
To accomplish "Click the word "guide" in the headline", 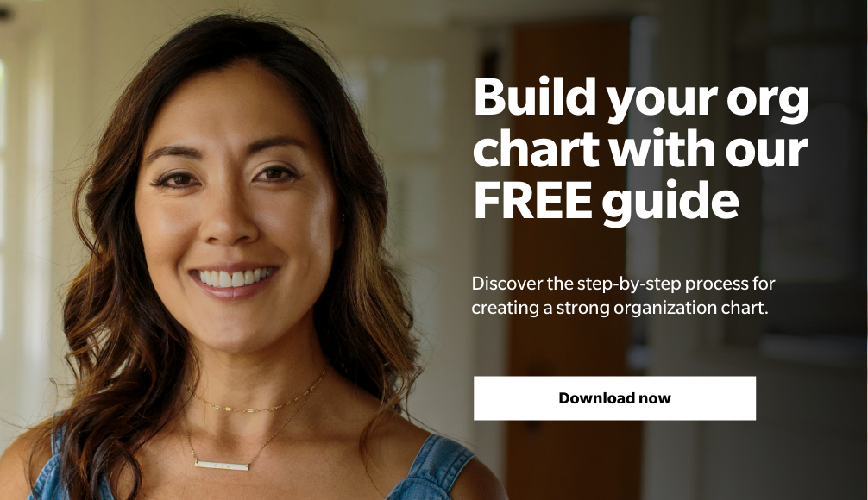I will pos(670,203).
